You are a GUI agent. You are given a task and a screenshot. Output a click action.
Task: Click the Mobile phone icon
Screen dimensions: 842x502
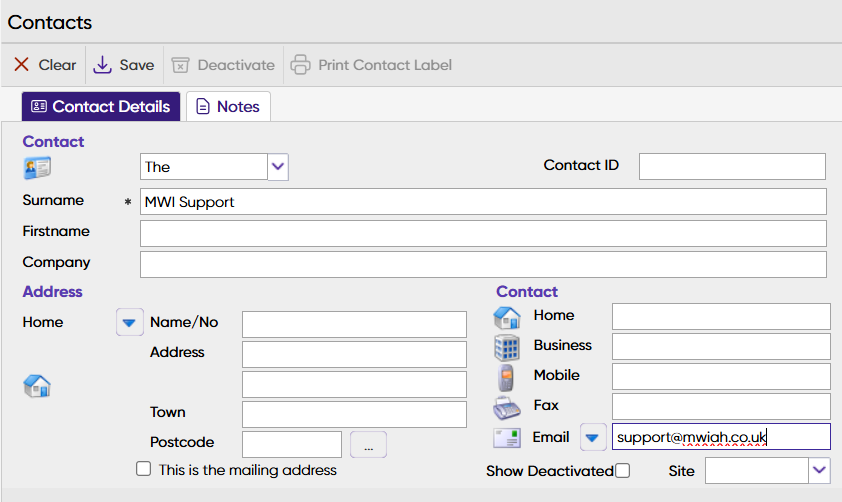coord(507,377)
